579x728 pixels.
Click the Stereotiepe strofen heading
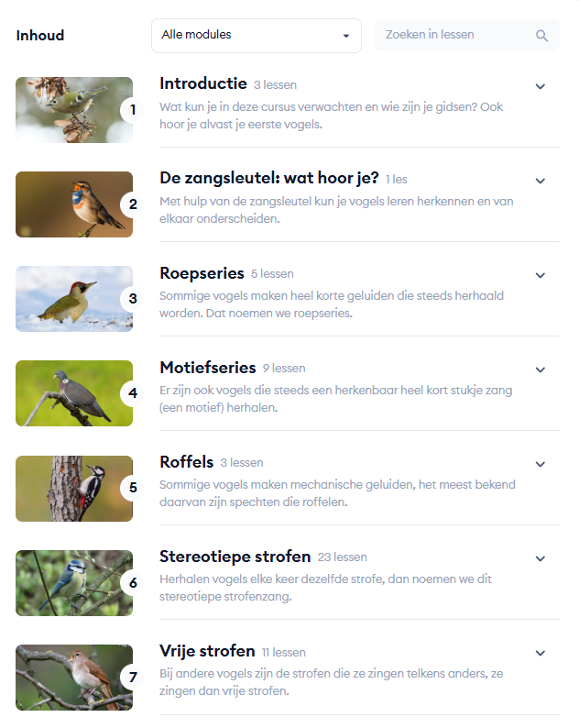[235, 557]
